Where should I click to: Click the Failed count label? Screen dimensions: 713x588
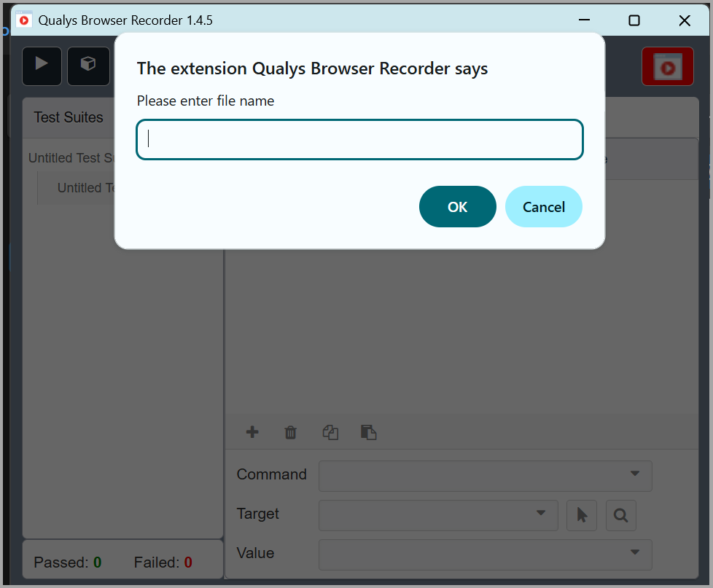tap(163, 562)
